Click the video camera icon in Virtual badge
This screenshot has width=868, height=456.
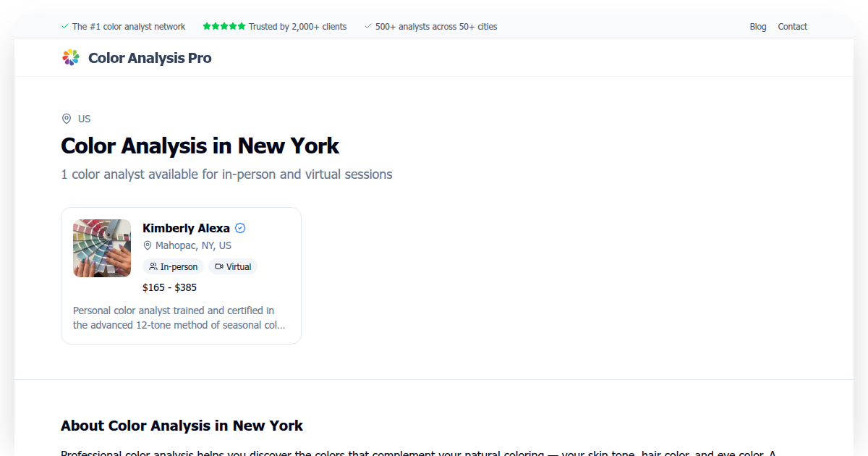pos(219,266)
